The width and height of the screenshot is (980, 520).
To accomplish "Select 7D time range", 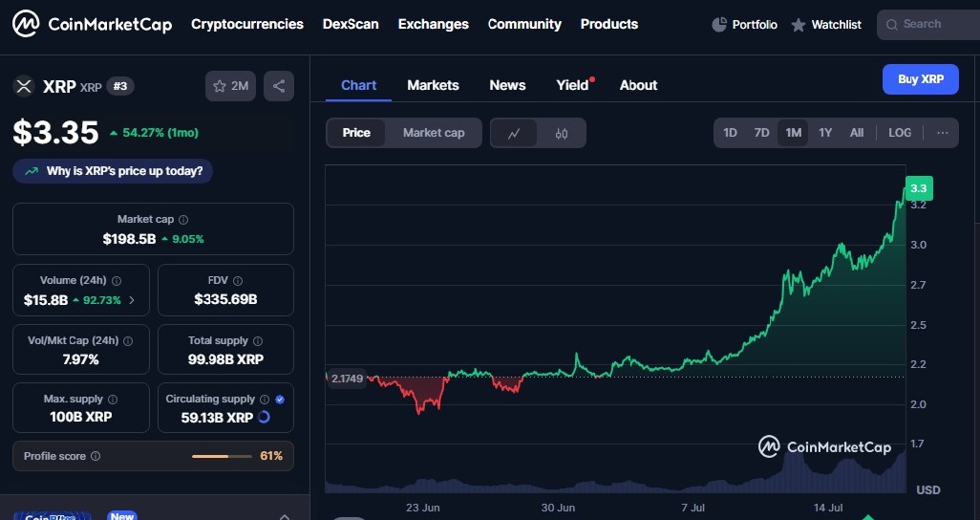I will coord(761,133).
